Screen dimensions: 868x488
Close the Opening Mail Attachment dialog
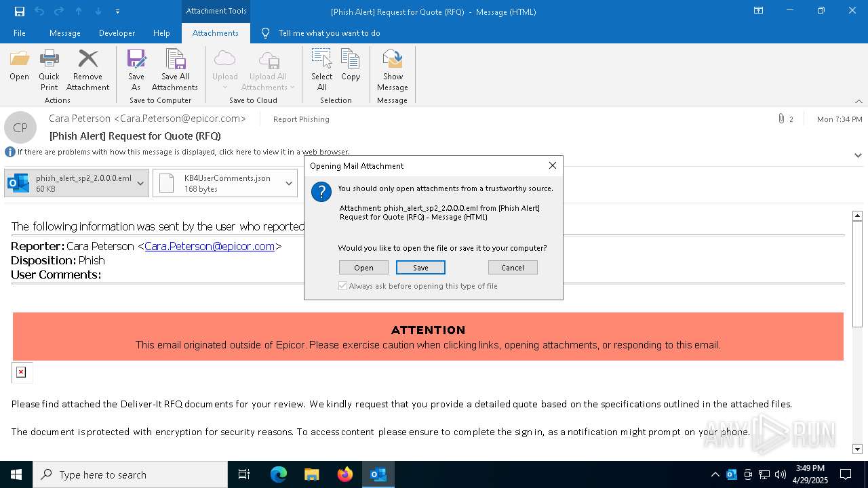[553, 165]
